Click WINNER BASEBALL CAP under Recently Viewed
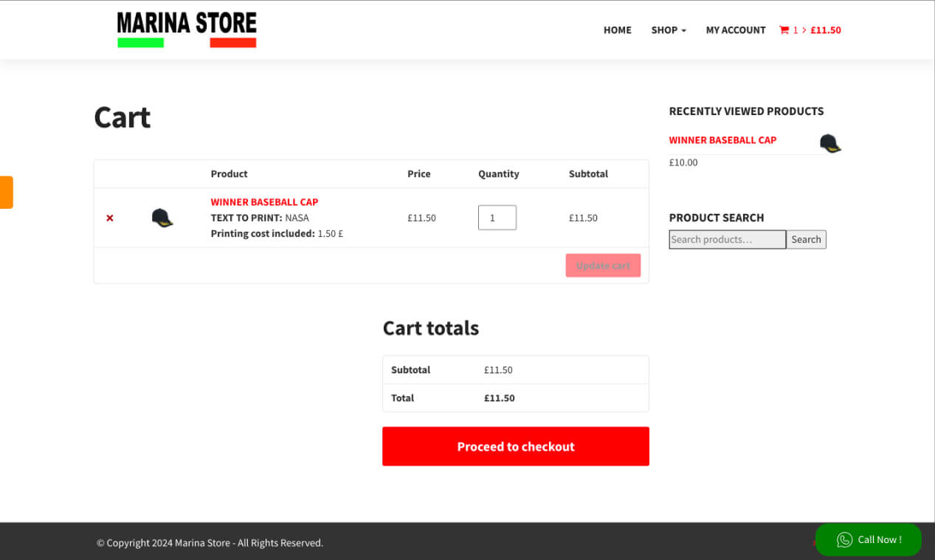Image resolution: width=935 pixels, height=560 pixels. pos(722,139)
